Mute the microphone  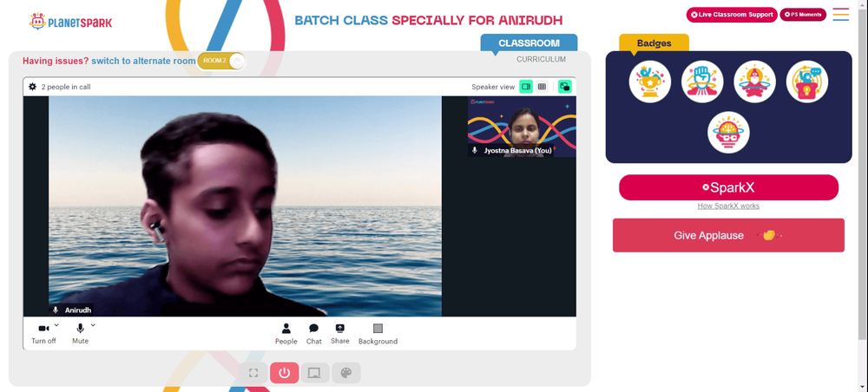point(80,333)
